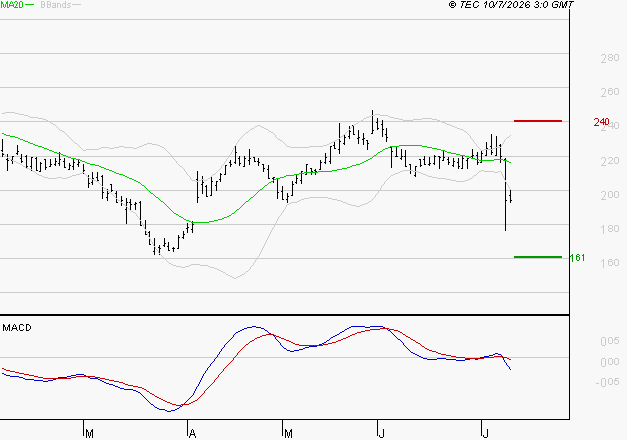Click the A month marker on time axis
The height and width of the screenshot is (440, 627).
coord(192,434)
